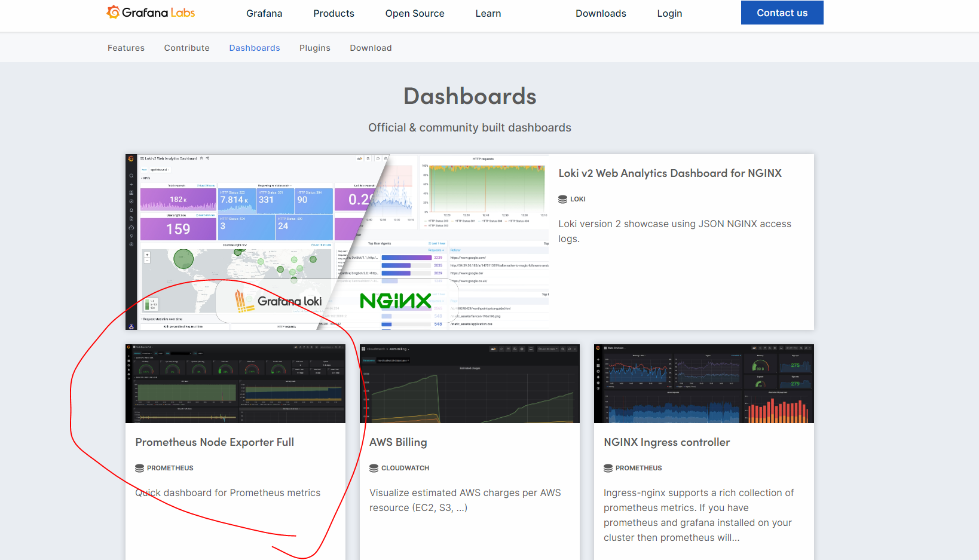979x560 pixels.
Task: Click the Grafana Labs logo
Action: tap(151, 13)
